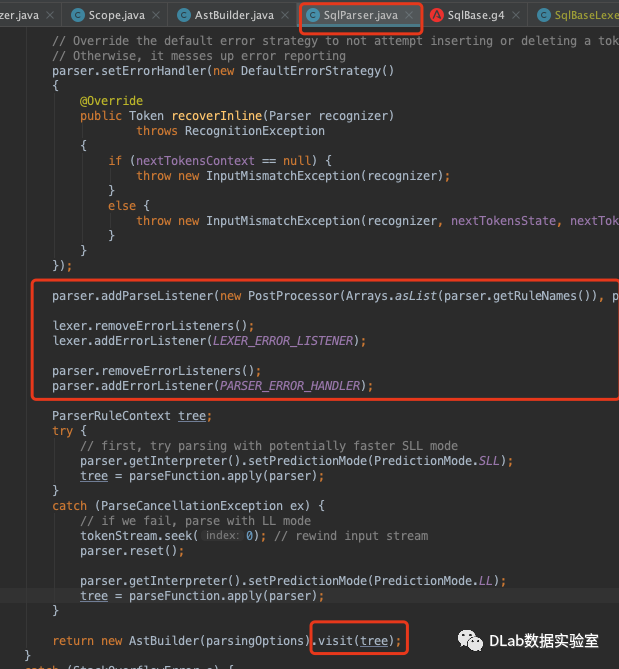Open the SqlBase.g4 tab
The width and height of the screenshot is (619, 669).
click(476, 15)
